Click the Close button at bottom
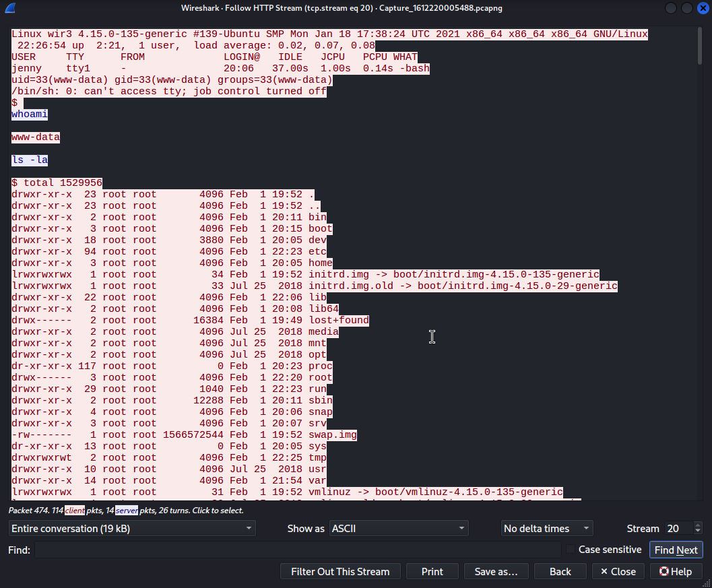The width and height of the screenshot is (712, 588). coord(618,572)
